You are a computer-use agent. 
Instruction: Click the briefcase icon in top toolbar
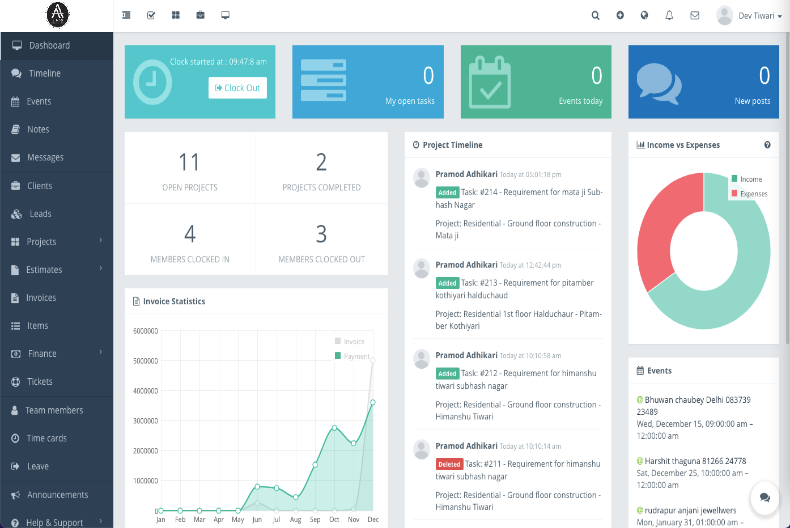pos(200,16)
